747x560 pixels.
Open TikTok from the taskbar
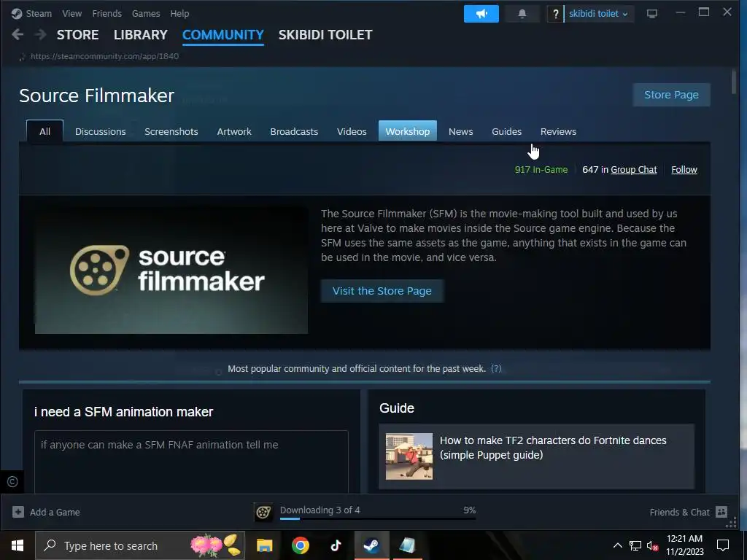click(x=336, y=545)
